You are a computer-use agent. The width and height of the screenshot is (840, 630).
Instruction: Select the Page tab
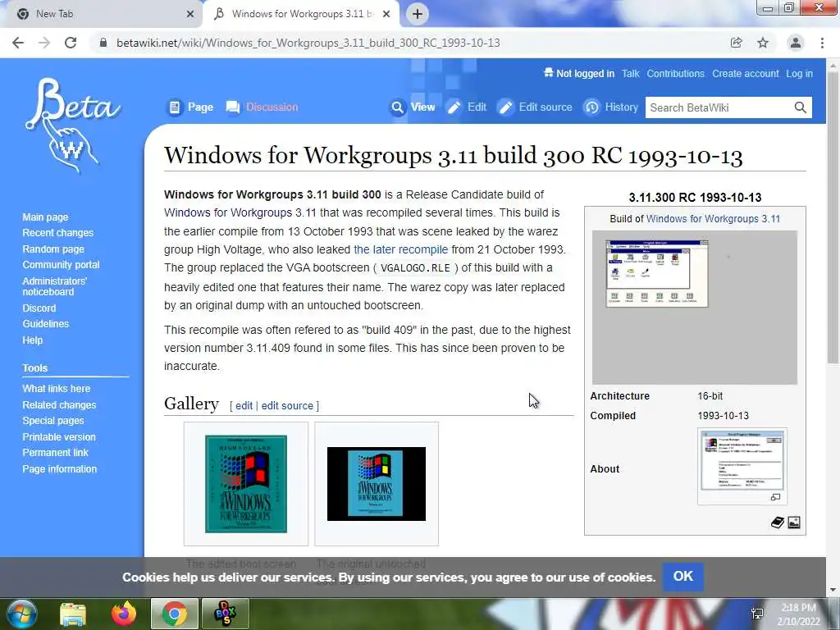(x=190, y=107)
